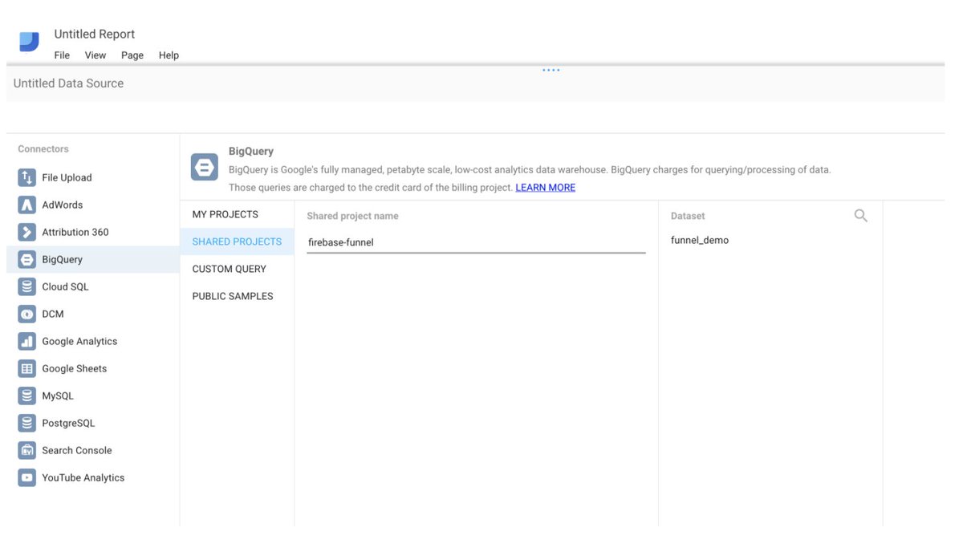Choose the Google Sheets connector label
The width and height of the screenshot is (963, 560).
pyautogui.click(x=75, y=368)
